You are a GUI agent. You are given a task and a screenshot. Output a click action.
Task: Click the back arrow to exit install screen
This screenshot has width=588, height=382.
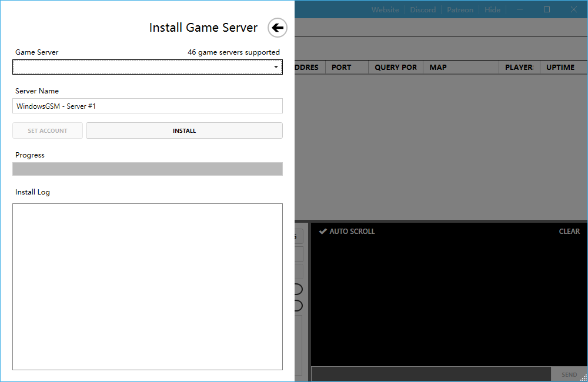tap(276, 28)
